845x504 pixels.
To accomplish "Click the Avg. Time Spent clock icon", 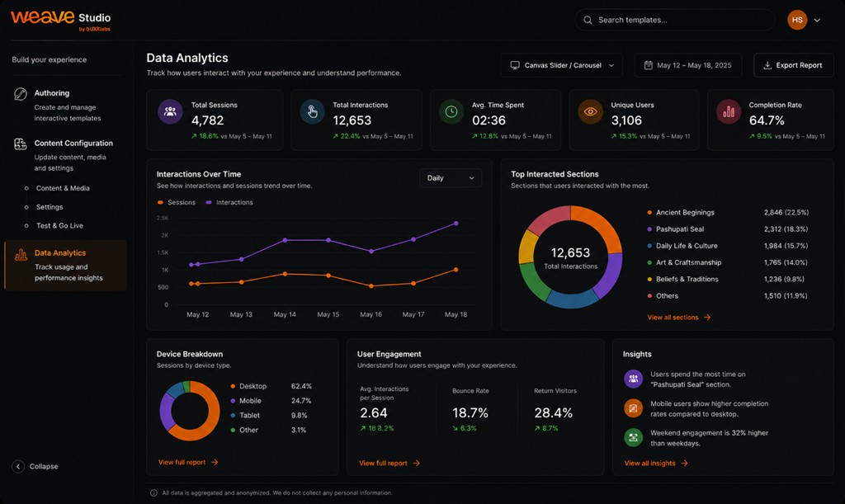I will 451,112.
